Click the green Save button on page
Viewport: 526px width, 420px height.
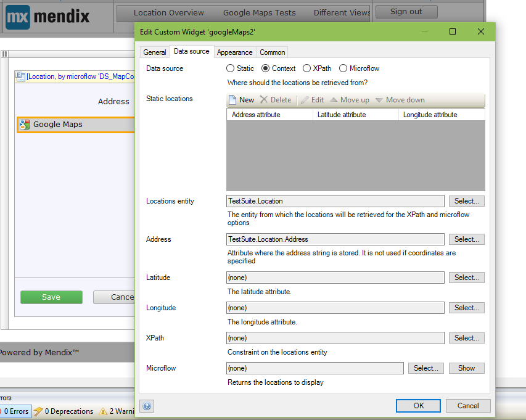51,297
